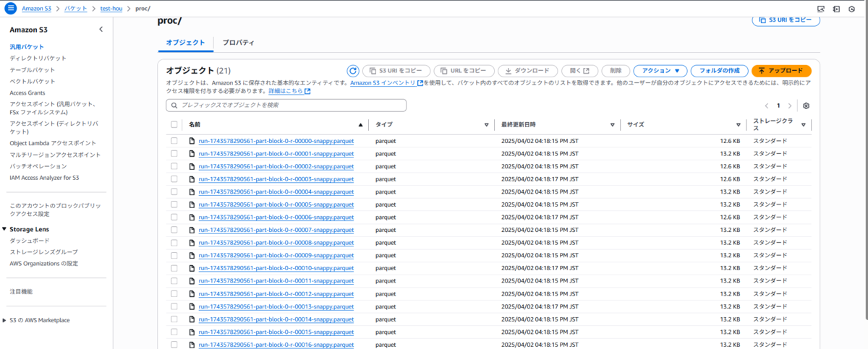The image size is (868, 349).
Task: Click URL をコピー button
Action: tap(464, 71)
